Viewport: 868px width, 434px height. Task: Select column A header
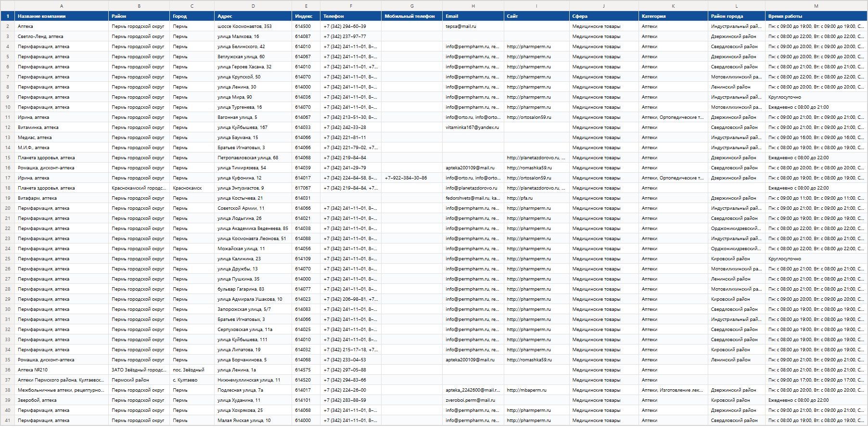coord(62,6)
